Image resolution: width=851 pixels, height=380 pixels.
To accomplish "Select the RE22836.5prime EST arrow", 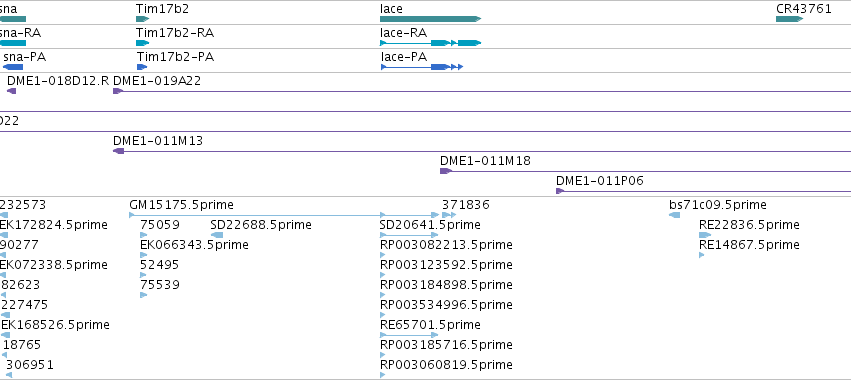I will point(705,235).
